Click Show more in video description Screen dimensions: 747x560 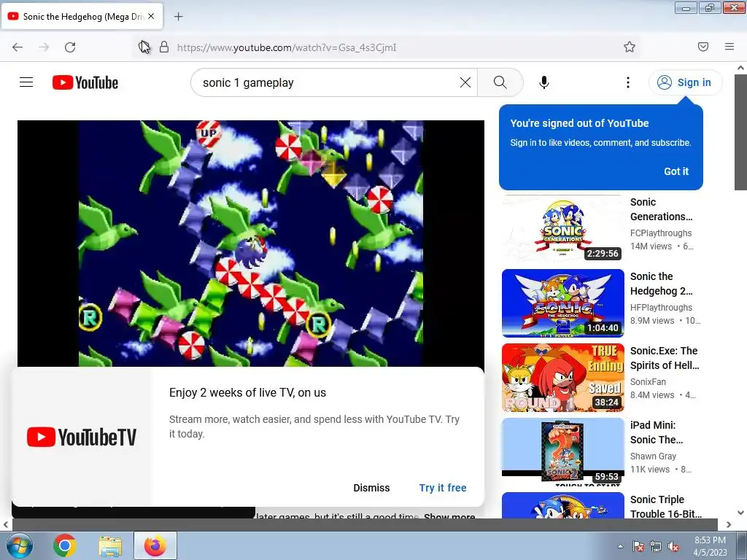[x=449, y=516]
